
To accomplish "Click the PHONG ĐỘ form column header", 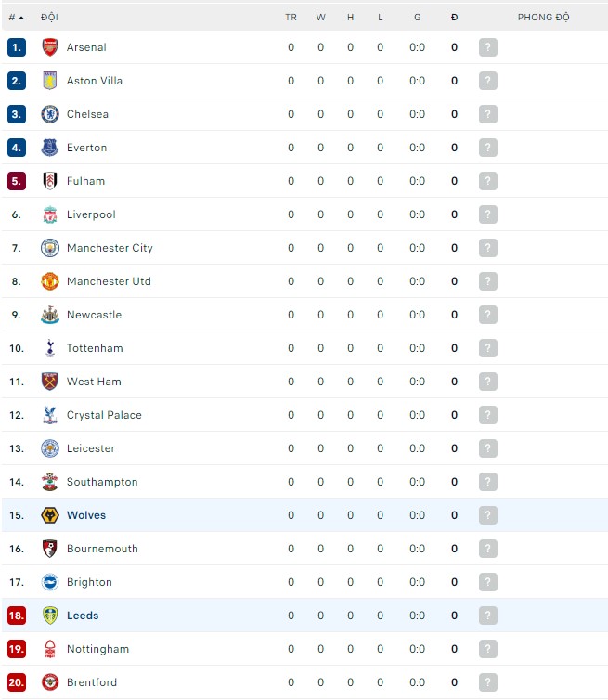I will point(543,17).
